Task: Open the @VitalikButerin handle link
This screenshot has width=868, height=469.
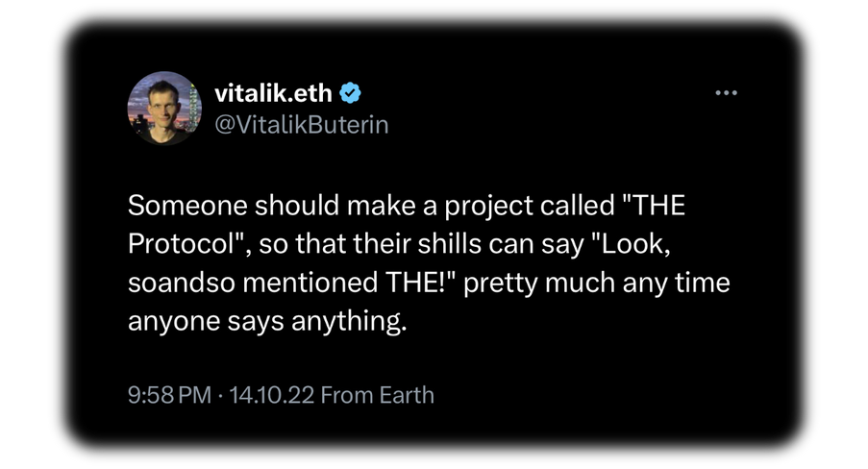Action: [300, 125]
